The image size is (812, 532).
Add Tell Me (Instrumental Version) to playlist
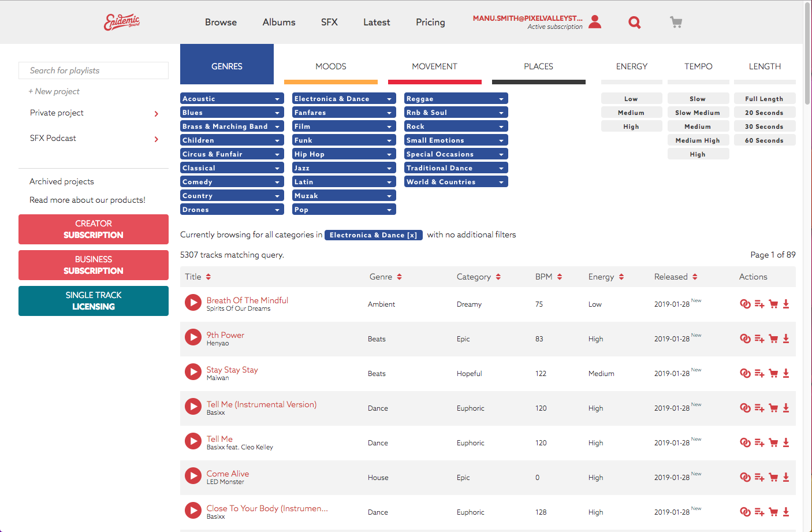(x=759, y=408)
